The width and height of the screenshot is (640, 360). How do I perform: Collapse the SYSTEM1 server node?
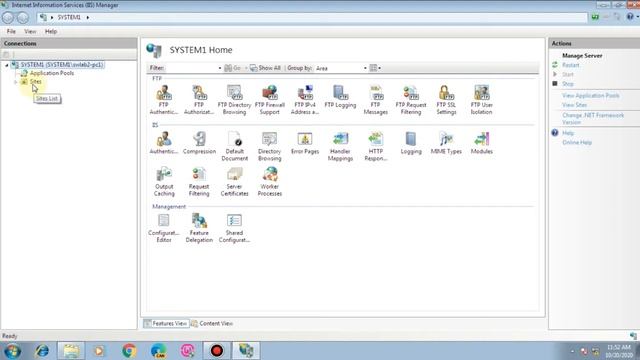coord(7,65)
